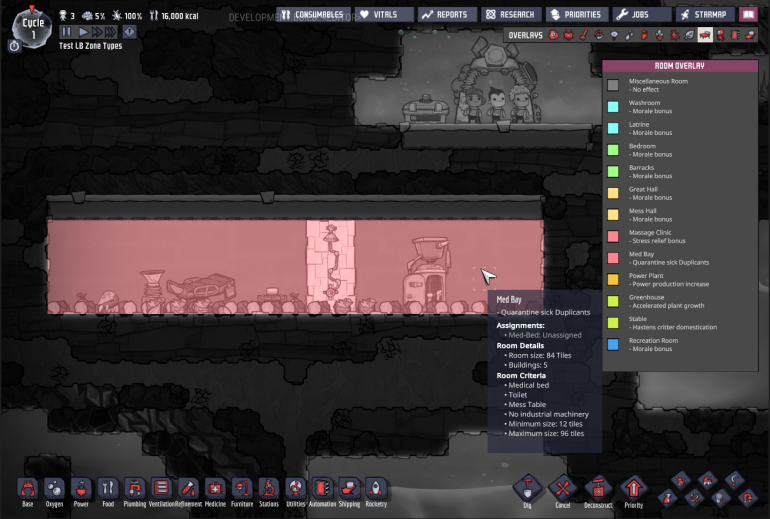The image size is (770, 519).
Task: Open the Priorities screen
Action: tap(577, 15)
